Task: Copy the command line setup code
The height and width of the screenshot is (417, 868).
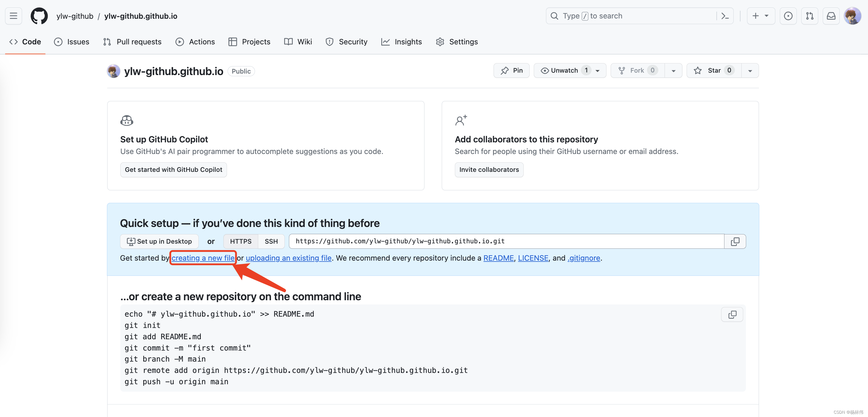Action: click(732, 314)
